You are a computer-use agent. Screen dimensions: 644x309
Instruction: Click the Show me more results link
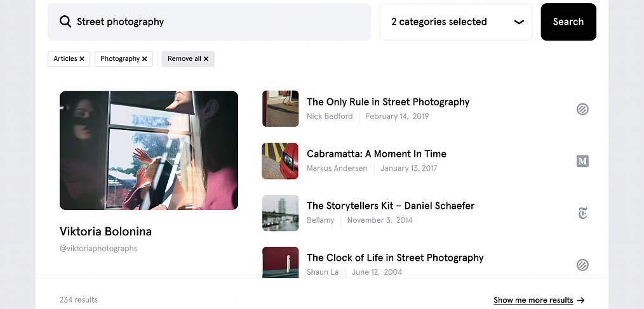533,300
